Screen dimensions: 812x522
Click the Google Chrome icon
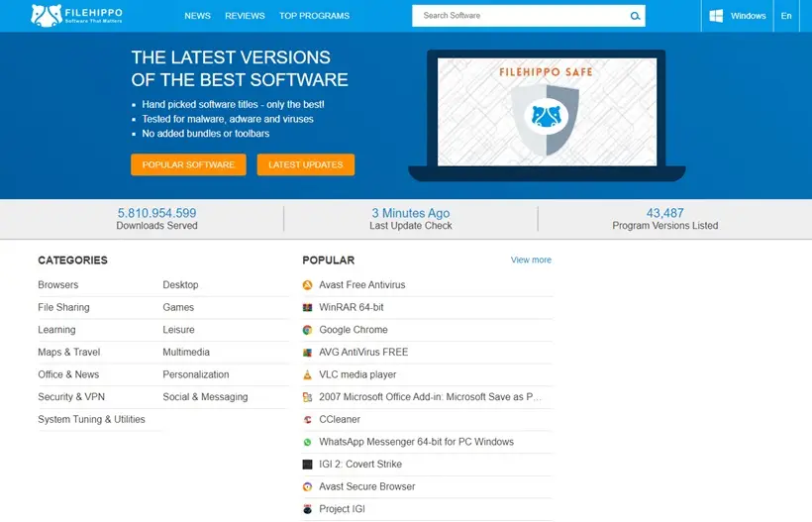point(307,330)
